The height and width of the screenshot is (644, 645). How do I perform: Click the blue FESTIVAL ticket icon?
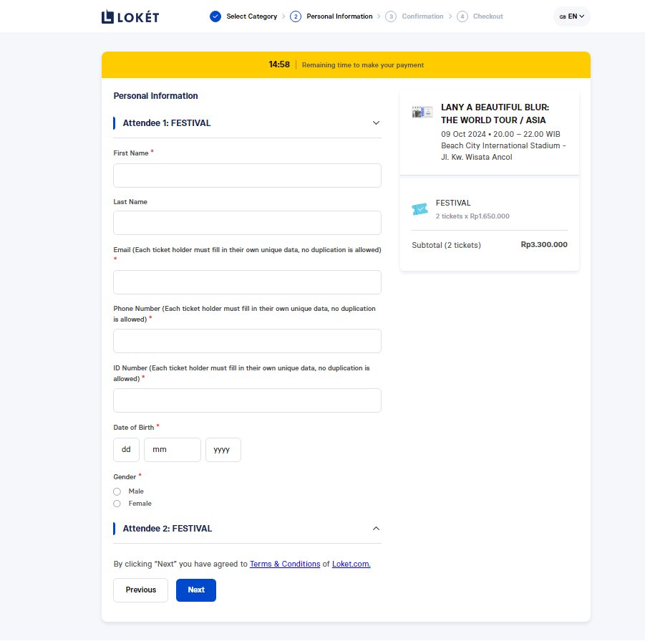click(x=420, y=209)
